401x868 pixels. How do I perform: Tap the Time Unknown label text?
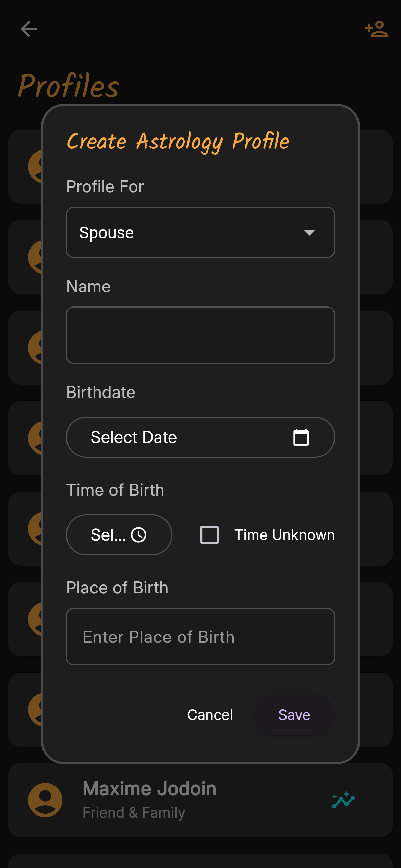pyautogui.click(x=284, y=535)
